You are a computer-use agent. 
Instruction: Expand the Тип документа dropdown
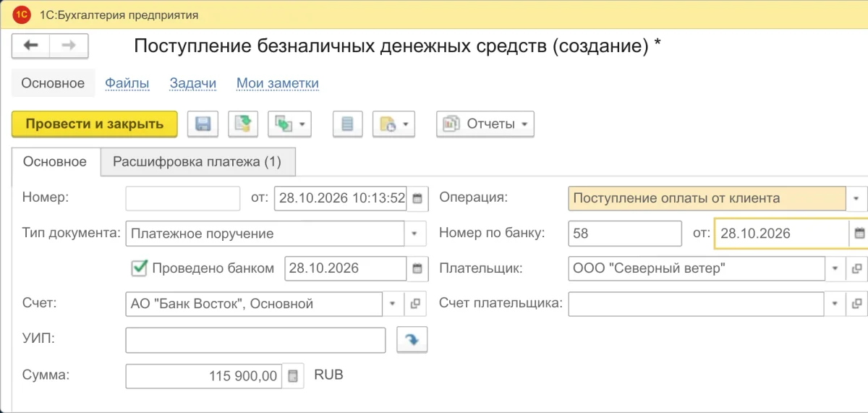[x=415, y=234]
